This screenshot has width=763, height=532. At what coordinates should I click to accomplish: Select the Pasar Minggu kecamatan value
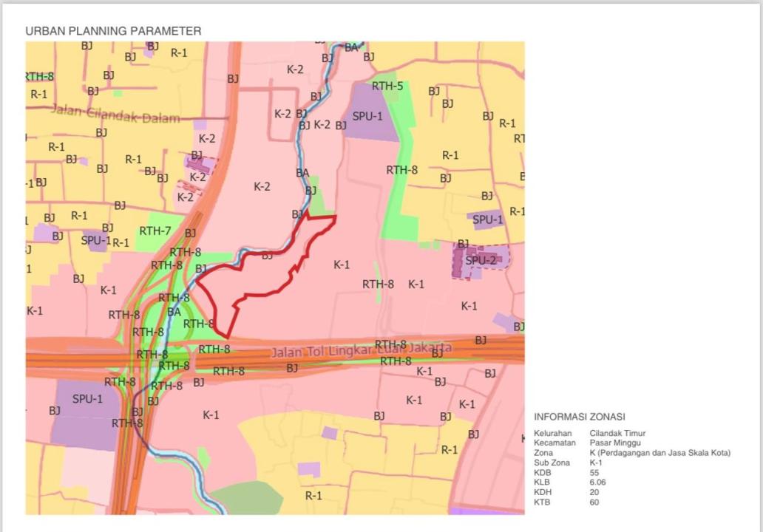pyautogui.click(x=614, y=443)
